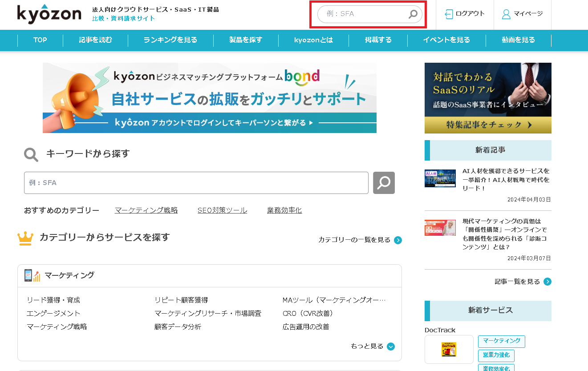Click the マーケティング category icon
588x371 pixels.
(32, 275)
